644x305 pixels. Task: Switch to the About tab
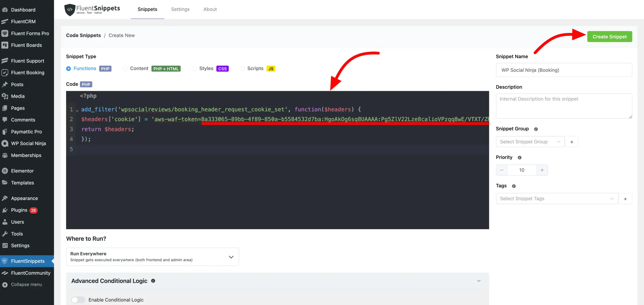coord(210,9)
